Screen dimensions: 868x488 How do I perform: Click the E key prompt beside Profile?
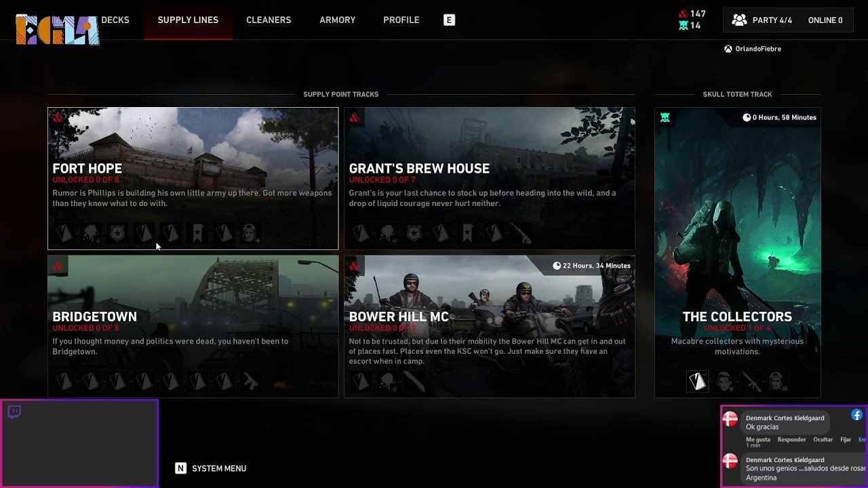pos(449,20)
